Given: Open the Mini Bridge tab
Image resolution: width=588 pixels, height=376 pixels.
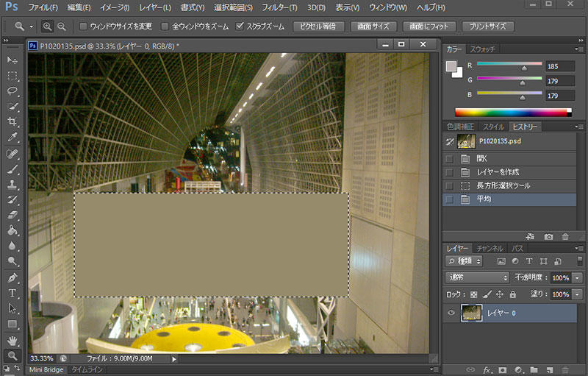Looking at the screenshot, I should (46, 369).
